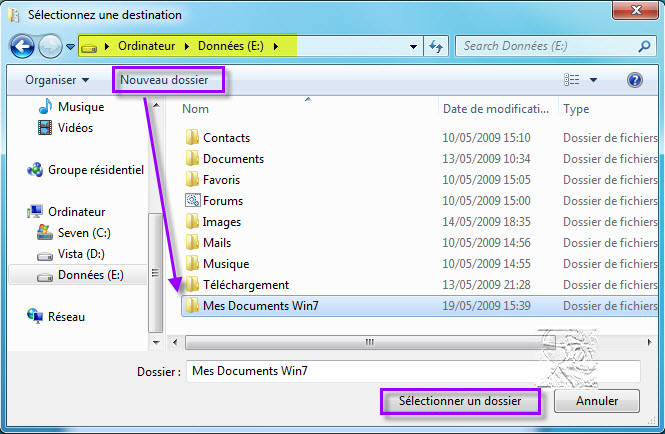The height and width of the screenshot is (434, 665).
Task: Open the help question mark icon
Action: (x=634, y=80)
